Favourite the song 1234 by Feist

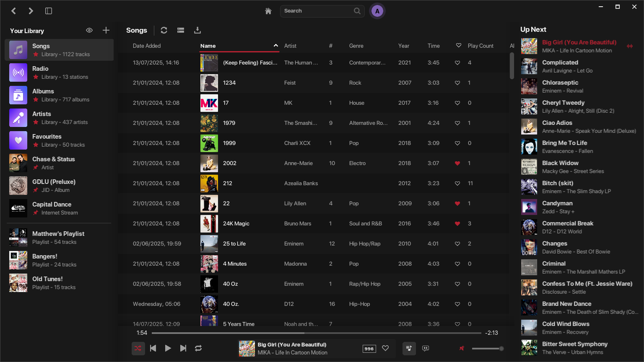(457, 83)
